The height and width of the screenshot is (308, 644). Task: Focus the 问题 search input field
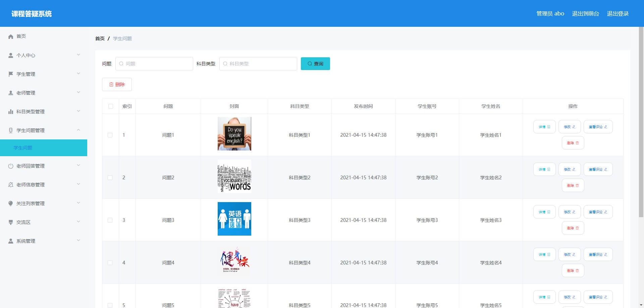point(154,64)
